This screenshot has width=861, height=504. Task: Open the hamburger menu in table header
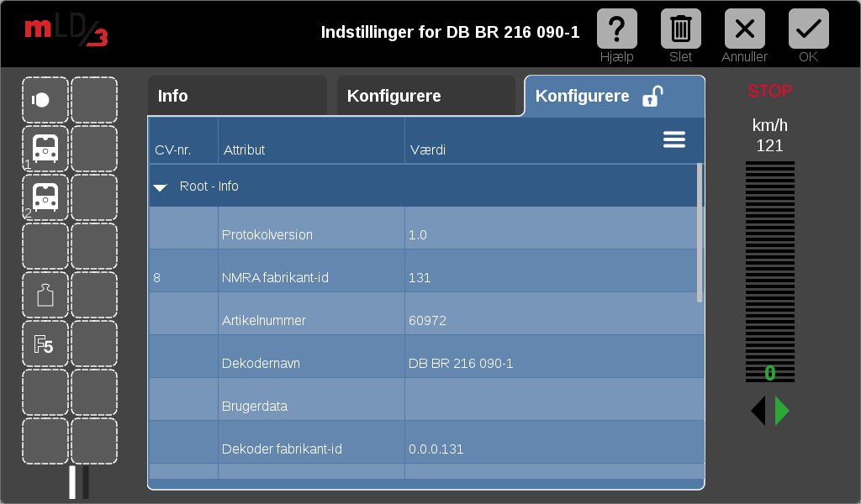point(673,139)
